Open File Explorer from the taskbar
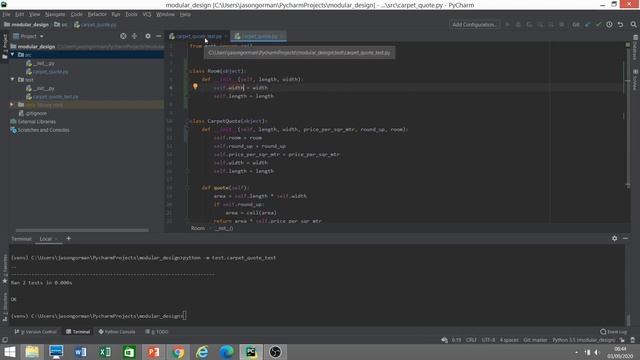 click(32, 352)
